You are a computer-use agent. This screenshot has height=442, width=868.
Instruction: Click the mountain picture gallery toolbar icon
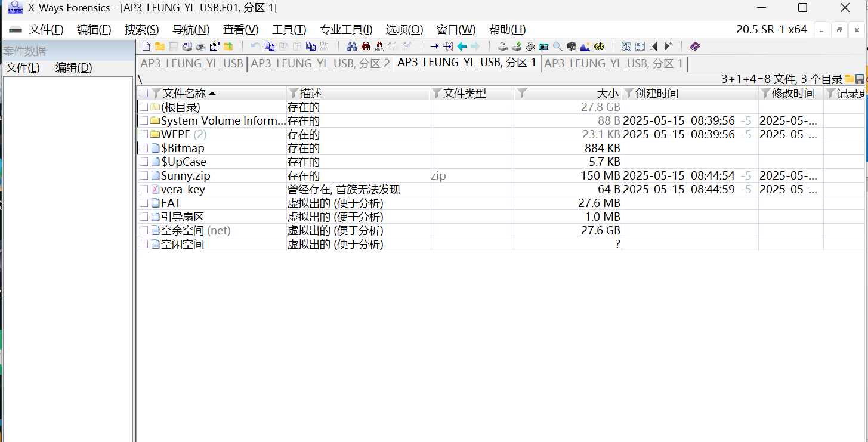coord(585,47)
